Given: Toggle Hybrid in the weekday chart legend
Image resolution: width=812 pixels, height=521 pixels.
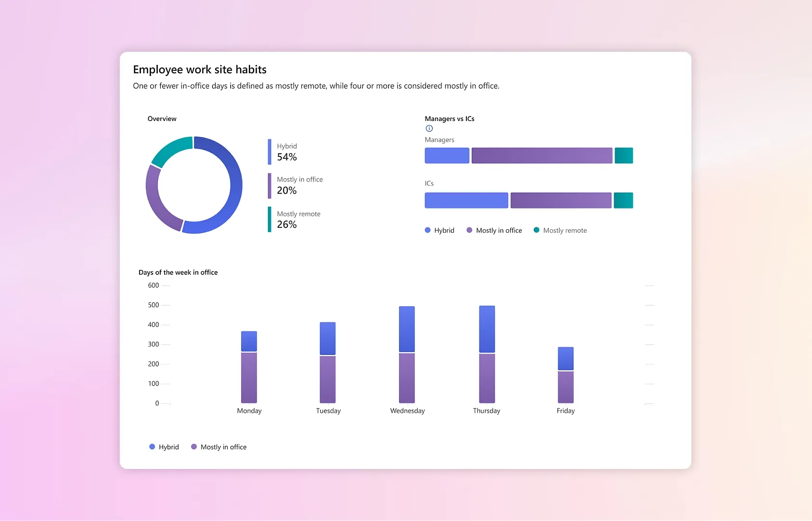Looking at the screenshot, I should click(164, 447).
